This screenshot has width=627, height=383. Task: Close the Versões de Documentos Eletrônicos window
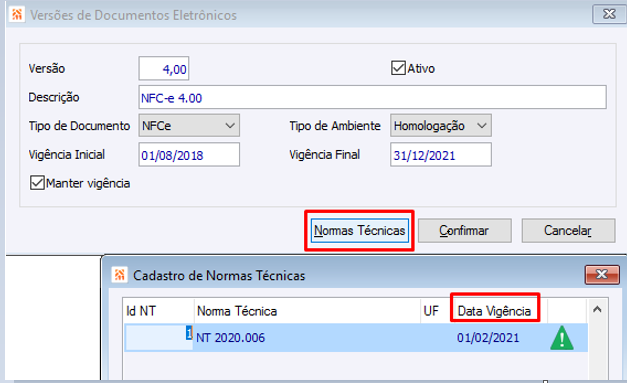(x=609, y=14)
